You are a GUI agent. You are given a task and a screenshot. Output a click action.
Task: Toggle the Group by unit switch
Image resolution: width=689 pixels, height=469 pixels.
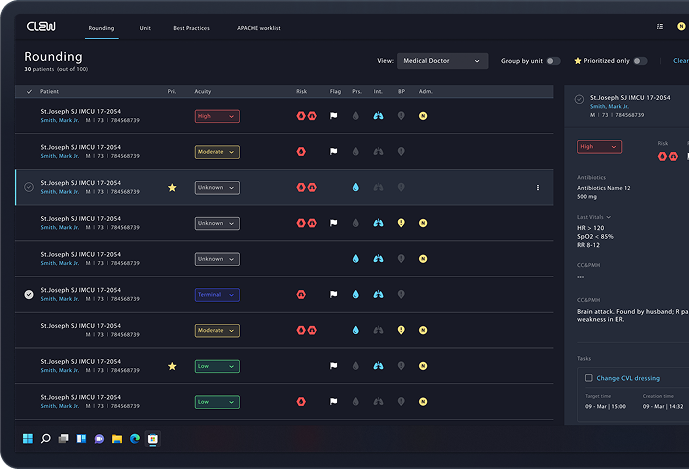click(x=553, y=61)
